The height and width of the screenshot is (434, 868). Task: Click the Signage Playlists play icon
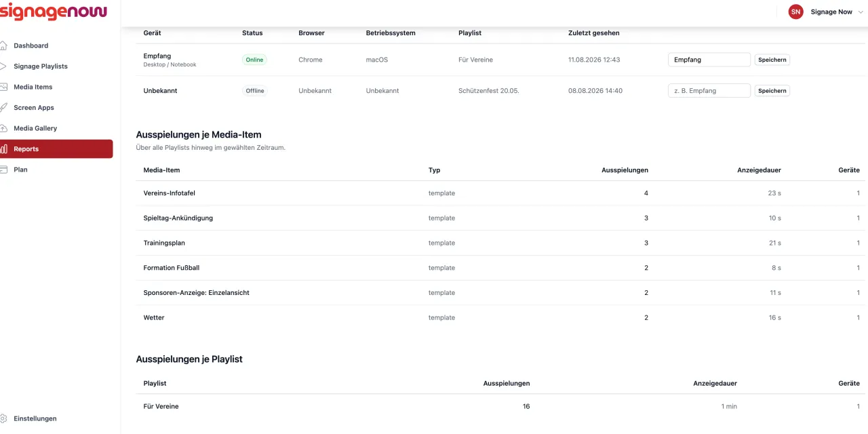(3, 66)
